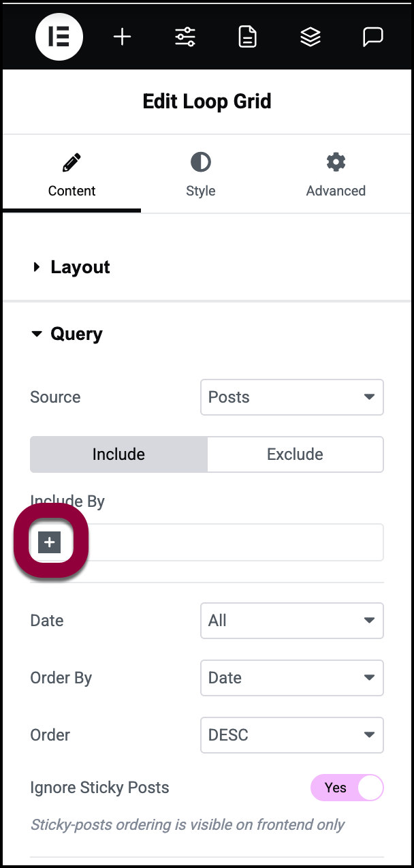Open the Notes speech bubble icon
Image resolution: width=414 pixels, height=868 pixels.
tap(372, 37)
